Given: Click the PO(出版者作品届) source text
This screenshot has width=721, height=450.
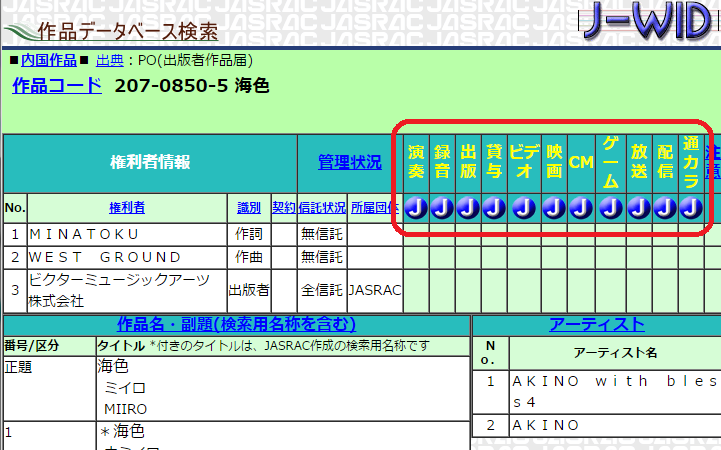Looking at the screenshot, I should tap(195, 60).
